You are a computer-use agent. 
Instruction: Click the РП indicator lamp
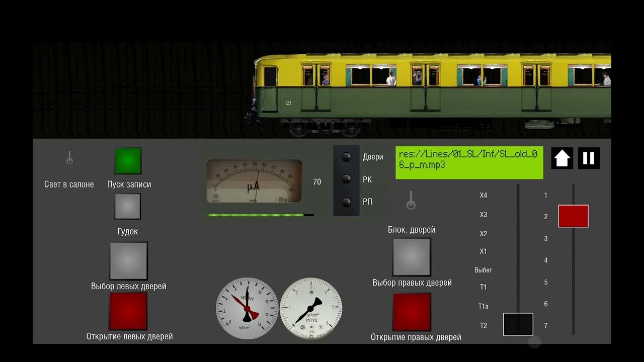(346, 202)
